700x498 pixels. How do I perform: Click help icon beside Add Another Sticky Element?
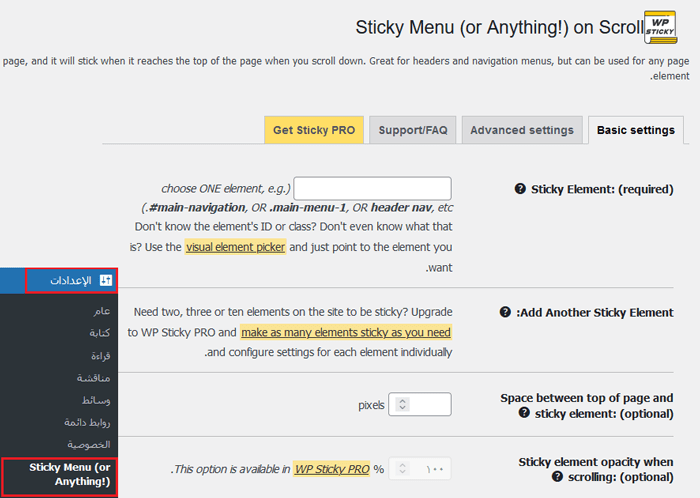(505, 312)
